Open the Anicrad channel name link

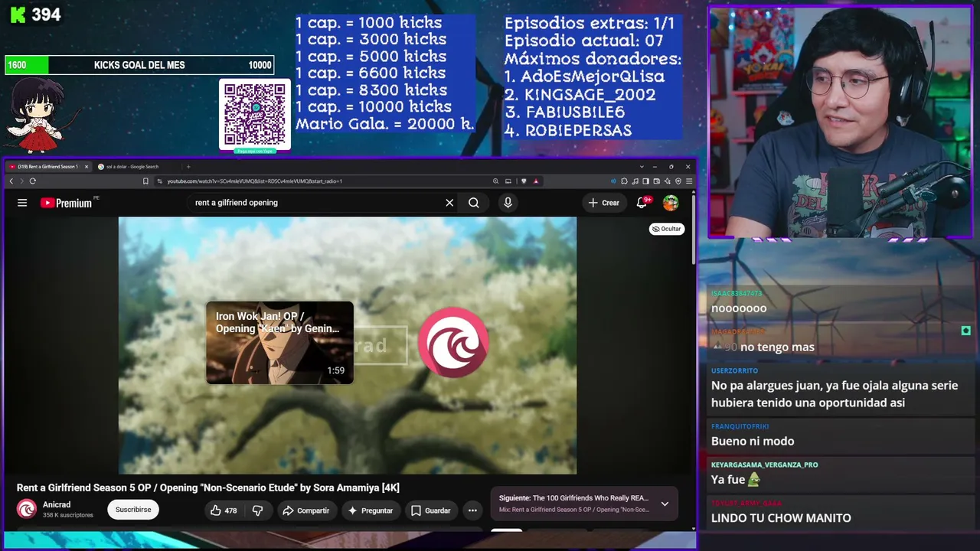click(57, 505)
